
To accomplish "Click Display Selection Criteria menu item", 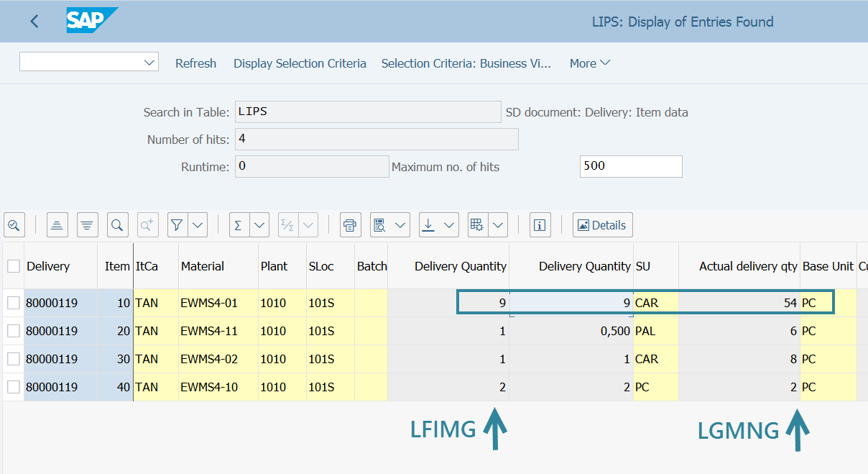I will [300, 63].
